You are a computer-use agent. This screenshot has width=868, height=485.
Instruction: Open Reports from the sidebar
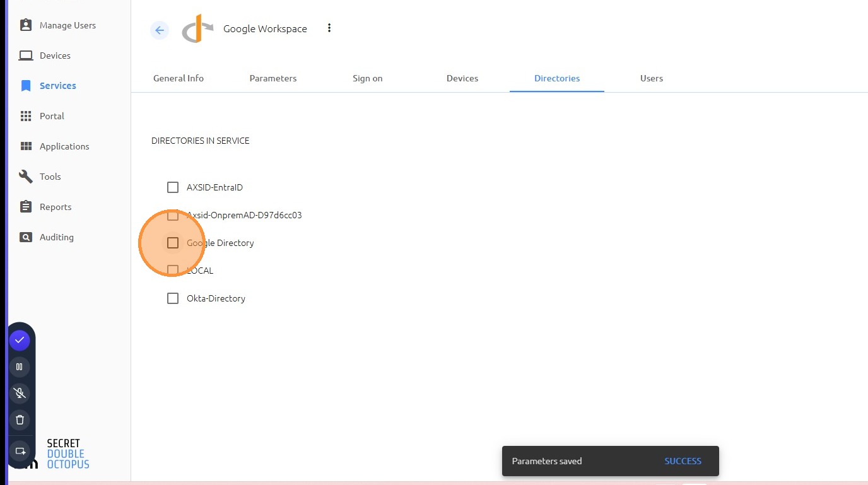[56, 207]
